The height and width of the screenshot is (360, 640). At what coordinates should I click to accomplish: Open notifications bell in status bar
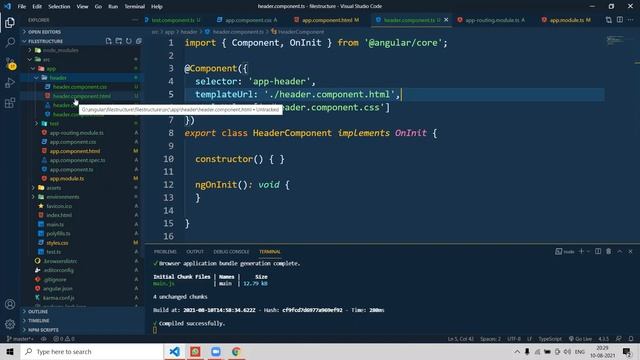pyautogui.click(x=631, y=339)
